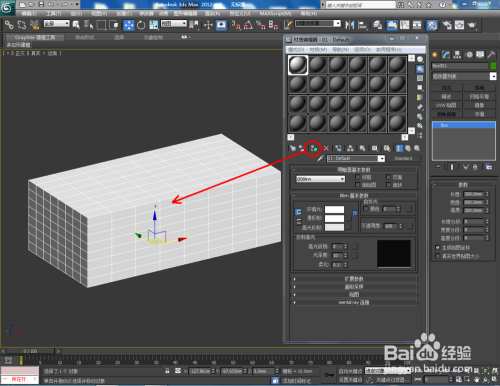Viewport: 500px width, 386px height.
Task: Click the Render teapot icon
Action: click(472, 25)
